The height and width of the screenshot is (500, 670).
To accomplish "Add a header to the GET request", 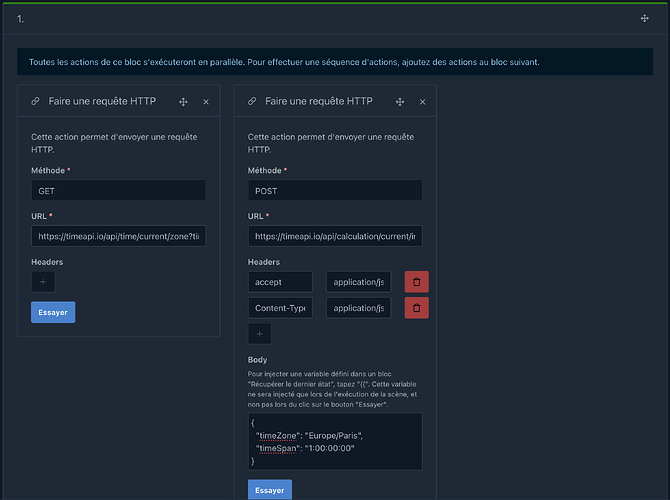I will coord(44,282).
